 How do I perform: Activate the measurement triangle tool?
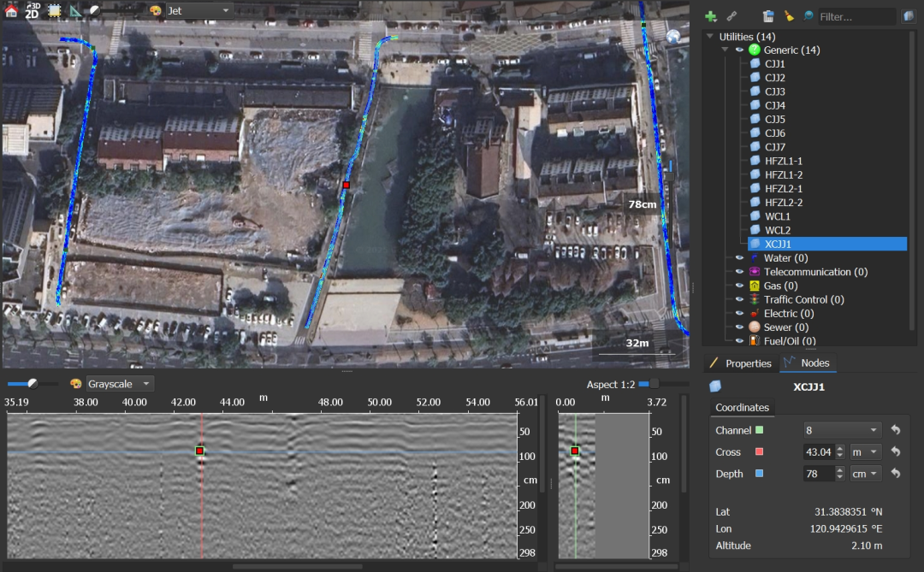[75, 11]
